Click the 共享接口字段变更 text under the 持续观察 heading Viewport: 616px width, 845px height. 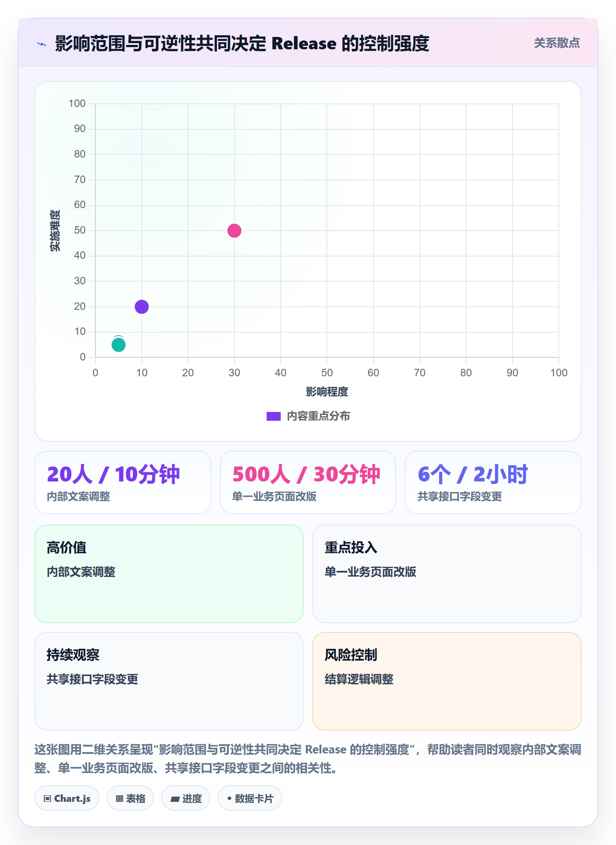92,679
